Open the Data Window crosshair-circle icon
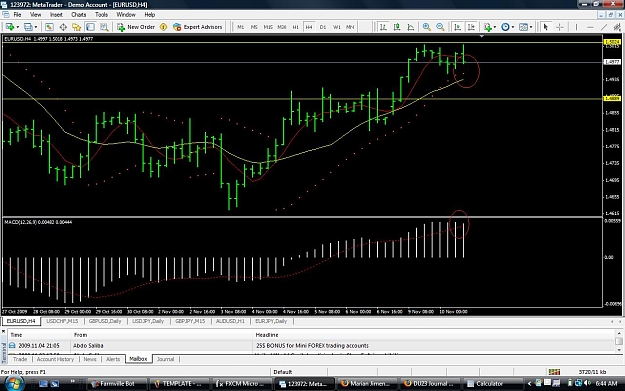Image resolution: width=625 pixels, height=391 pixels. pyautogui.click(x=63, y=27)
